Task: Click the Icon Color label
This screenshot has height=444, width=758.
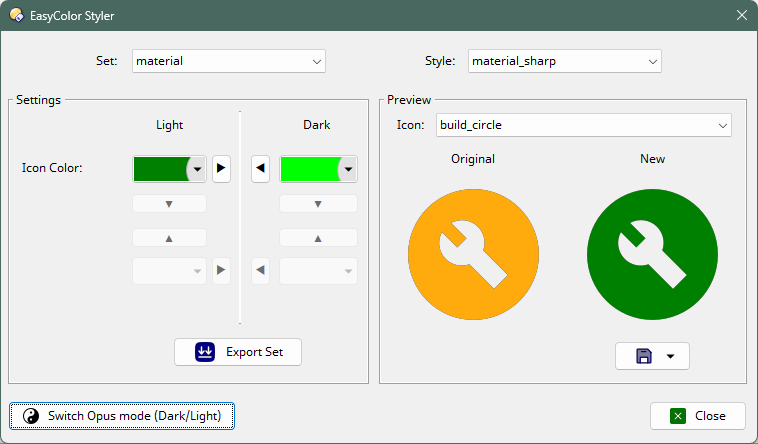Action: [x=52, y=168]
